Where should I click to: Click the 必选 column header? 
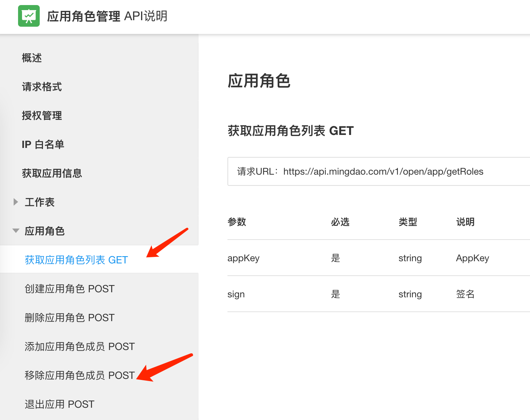tap(340, 222)
